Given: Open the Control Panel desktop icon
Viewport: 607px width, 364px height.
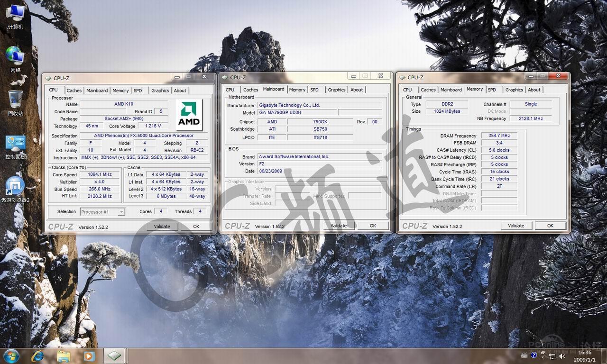Looking at the screenshot, I should [16, 146].
